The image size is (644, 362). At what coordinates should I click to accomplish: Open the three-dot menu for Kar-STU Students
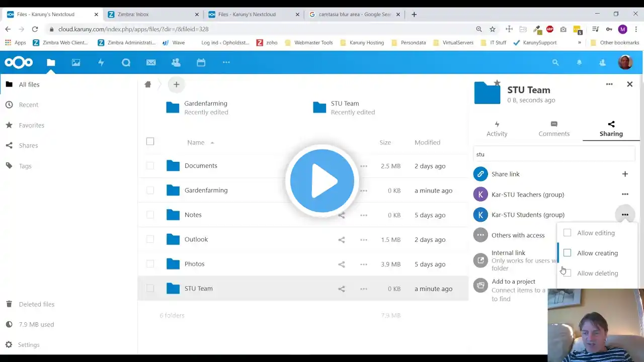pos(625,215)
